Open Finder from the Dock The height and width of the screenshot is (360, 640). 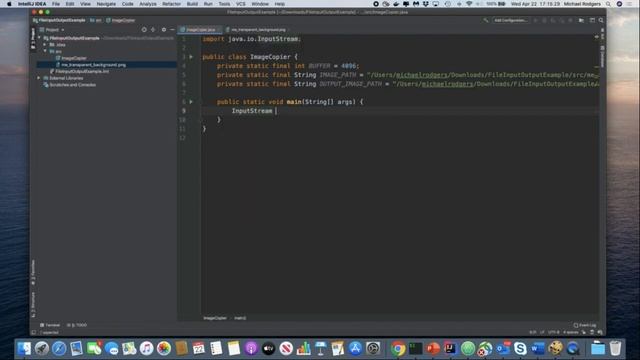point(24,348)
